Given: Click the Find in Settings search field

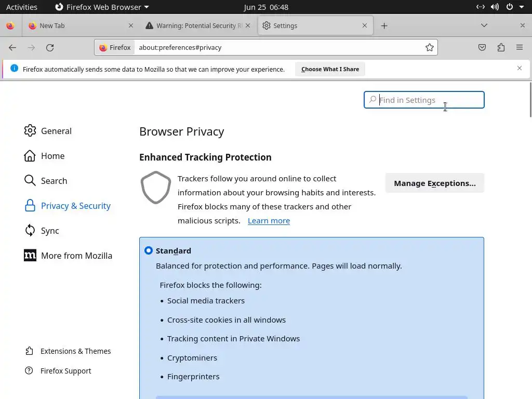Looking at the screenshot, I should click(x=424, y=100).
